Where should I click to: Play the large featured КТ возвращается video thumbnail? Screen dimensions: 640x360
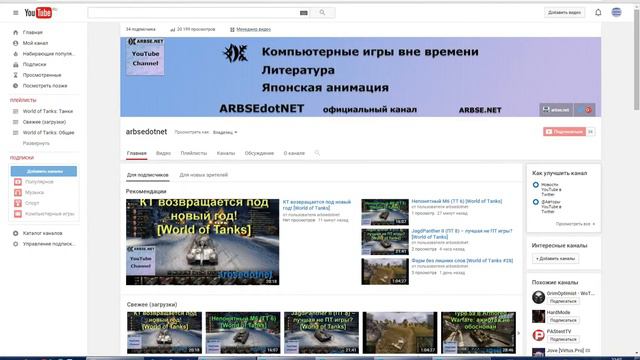[x=202, y=242]
